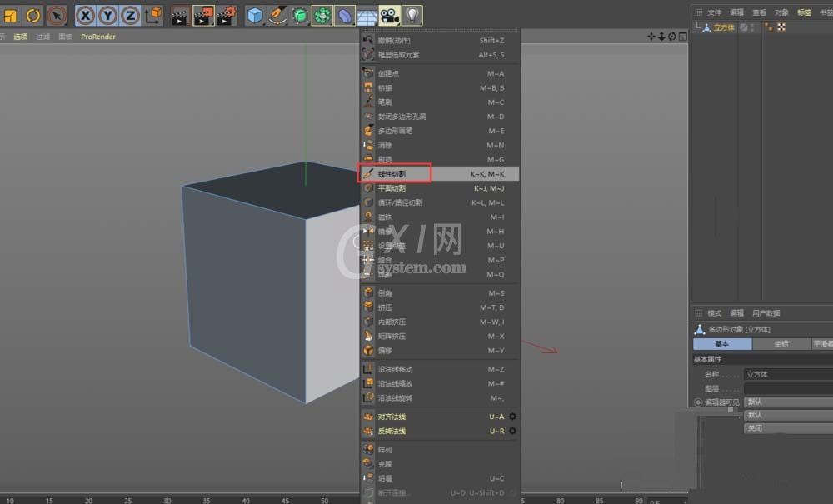
Task: Toggle the 编辑器可见 animation radio dot
Action: click(x=698, y=402)
